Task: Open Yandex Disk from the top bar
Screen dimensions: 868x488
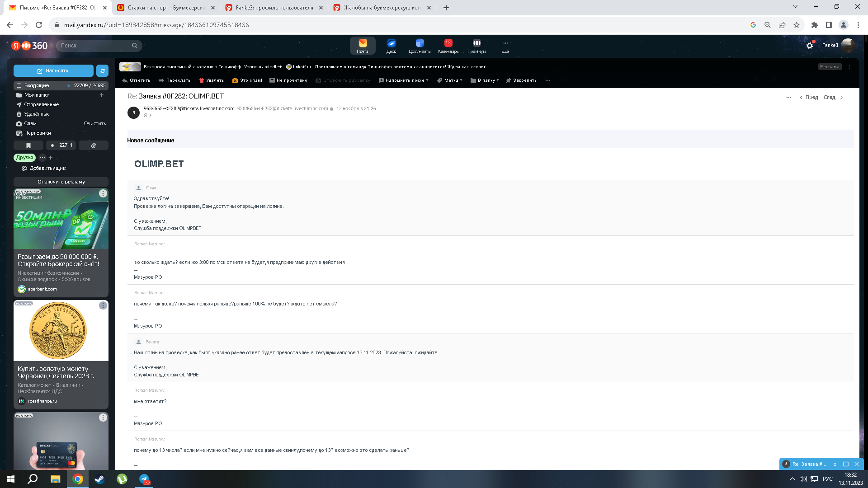Action: [391, 45]
